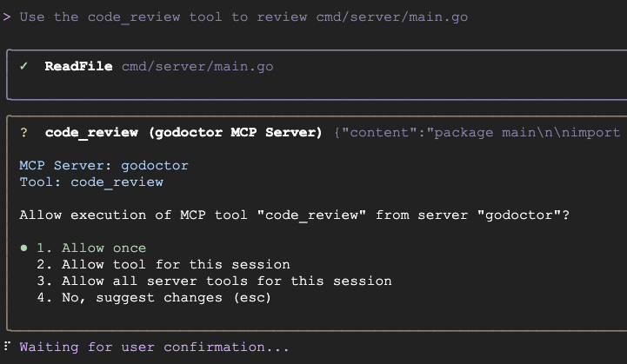Screen dimensions: 627x364
Task: Click the green checkmark beside ReadFile
Action: pyautogui.click(x=23, y=66)
